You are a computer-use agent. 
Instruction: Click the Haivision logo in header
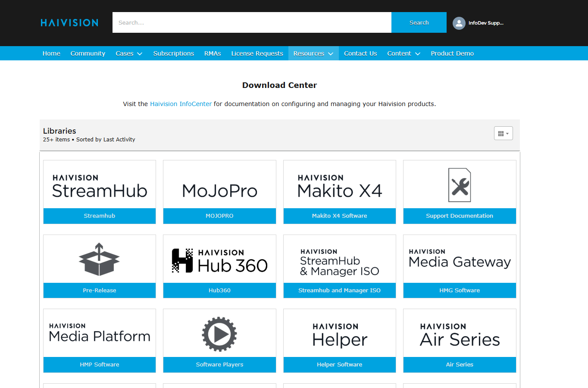69,23
